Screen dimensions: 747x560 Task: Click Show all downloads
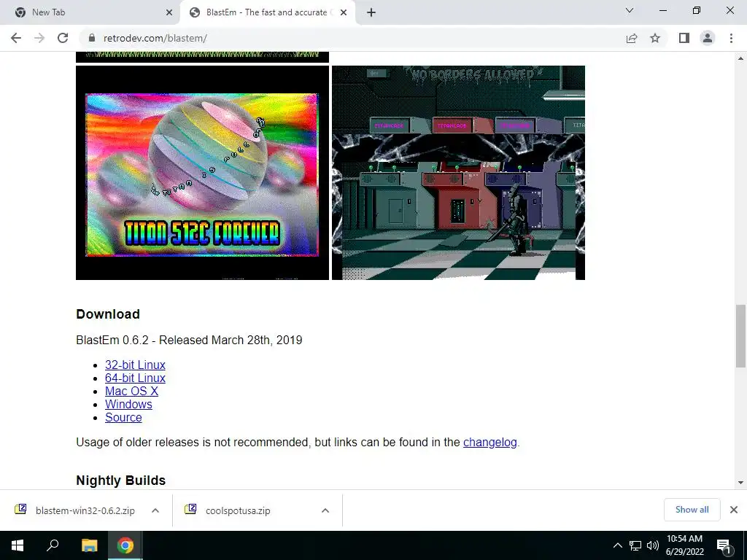click(692, 510)
